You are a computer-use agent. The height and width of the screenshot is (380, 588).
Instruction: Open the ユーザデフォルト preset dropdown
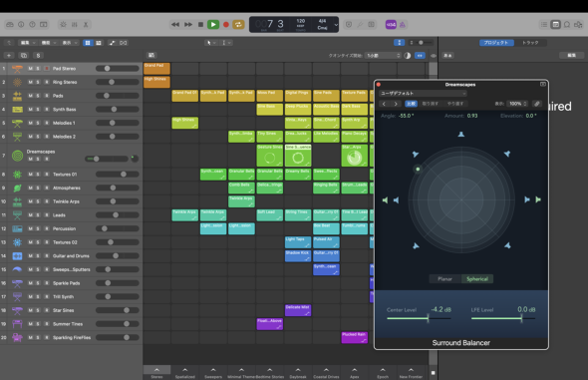423,93
